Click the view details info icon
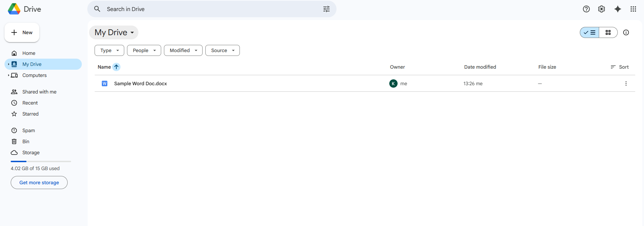The height and width of the screenshot is (226, 644). [x=626, y=32]
